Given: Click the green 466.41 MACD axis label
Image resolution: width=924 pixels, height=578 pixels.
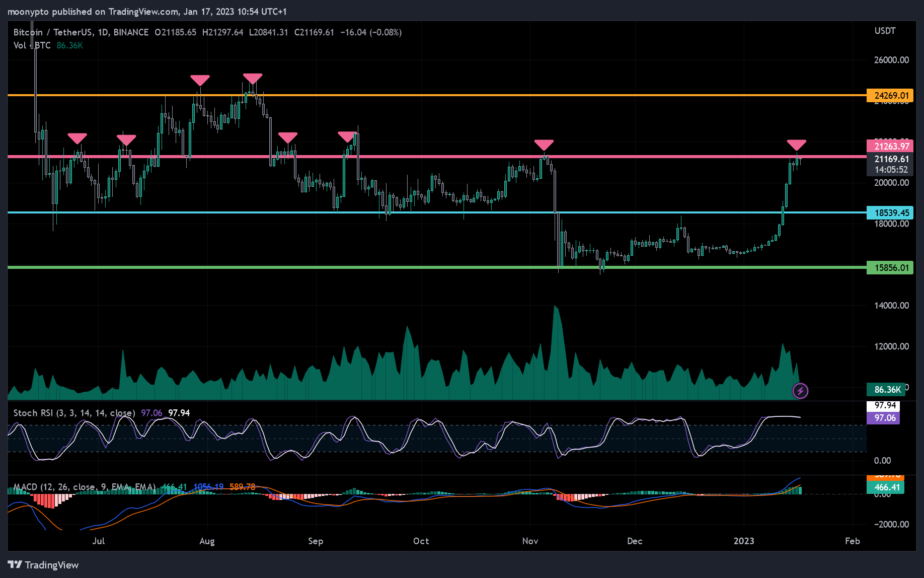Looking at the screenshot, I should (x=885, y=487).
